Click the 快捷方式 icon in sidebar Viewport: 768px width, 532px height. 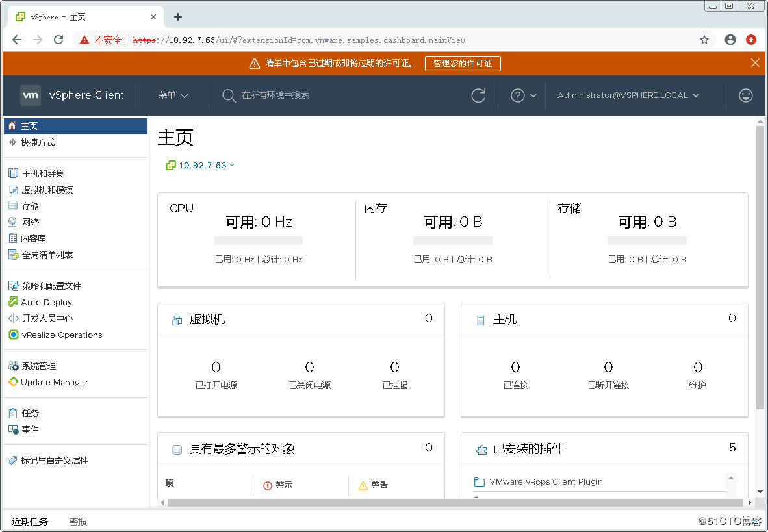pyautogui.click(x=13, y=142)
